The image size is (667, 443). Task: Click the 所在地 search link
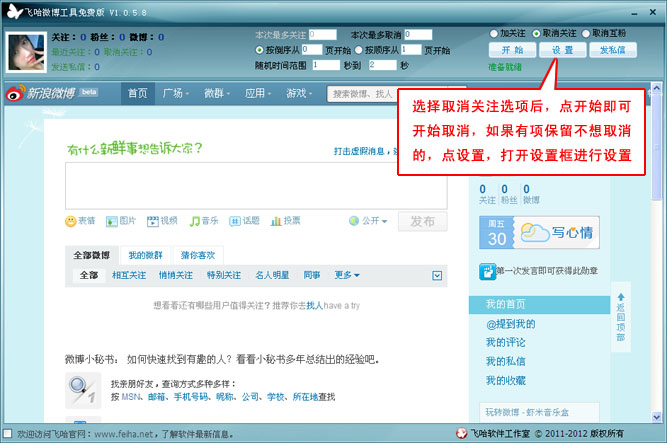[305, 397]
